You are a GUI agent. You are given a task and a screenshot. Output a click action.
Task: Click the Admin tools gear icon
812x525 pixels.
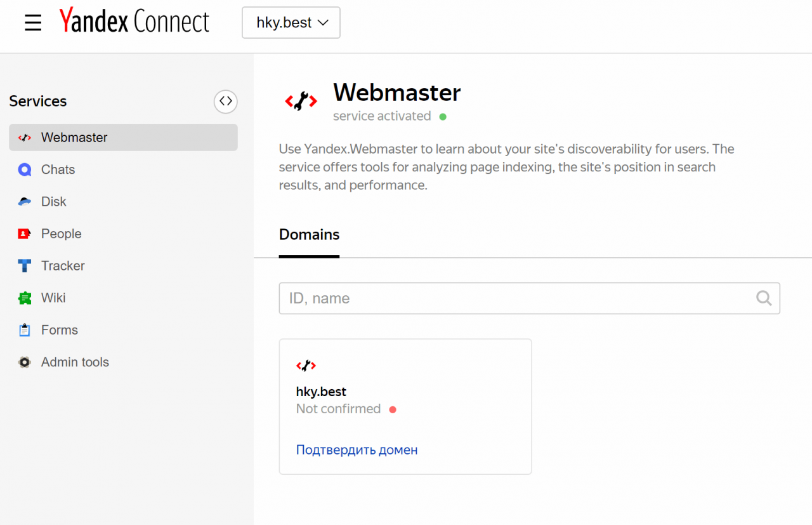(24, 362)
